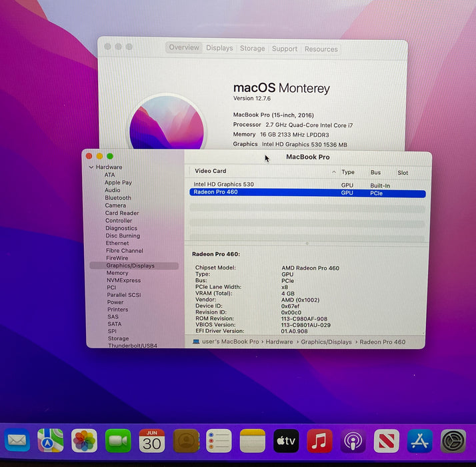Select Apple Pay in the sidebar

[x=118, y=183]
